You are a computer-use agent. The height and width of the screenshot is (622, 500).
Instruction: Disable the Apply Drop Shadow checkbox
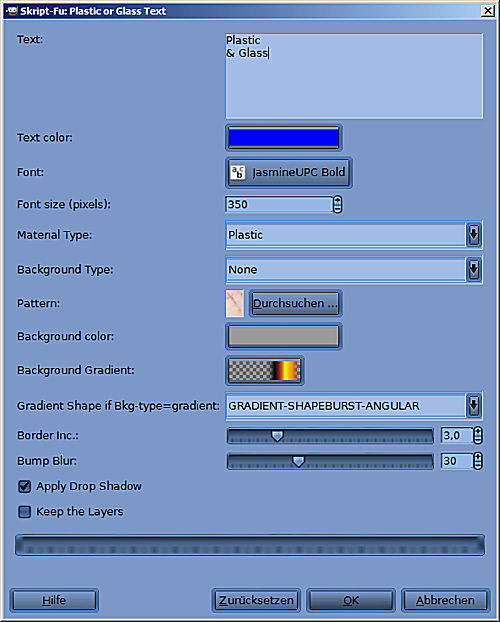(x=25, y=486)
